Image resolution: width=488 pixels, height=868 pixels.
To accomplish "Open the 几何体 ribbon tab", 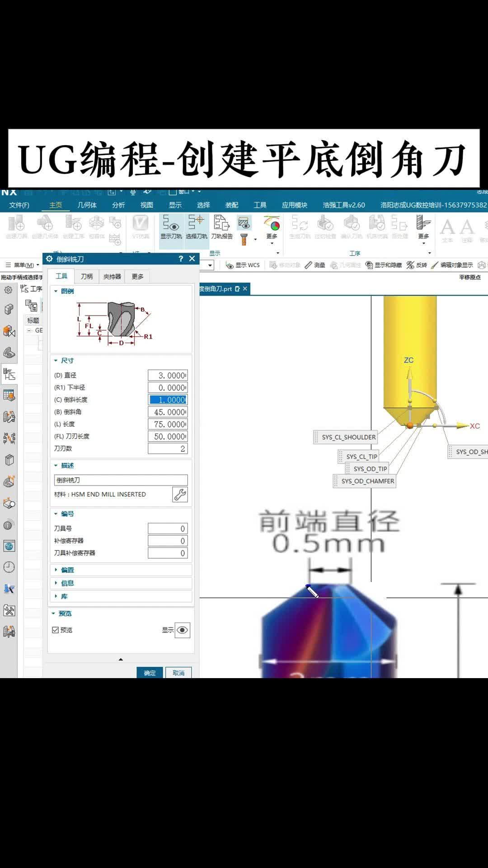I will click(87, 205).
